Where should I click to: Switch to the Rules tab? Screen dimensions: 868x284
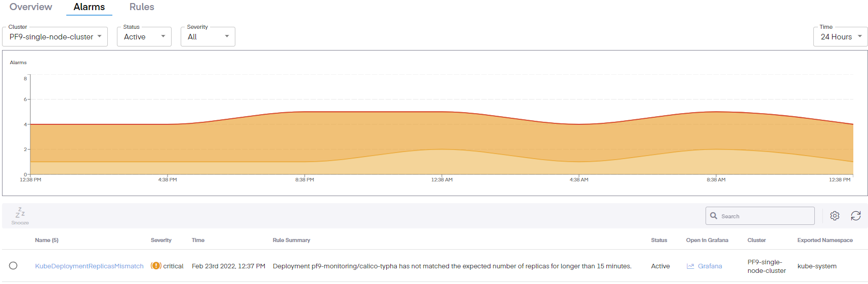[142, 7]
